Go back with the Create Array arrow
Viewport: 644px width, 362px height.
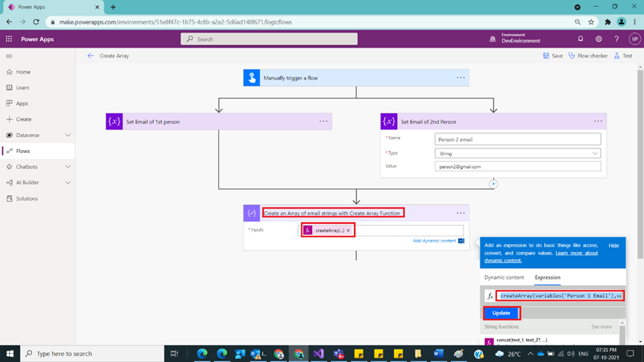90,56
